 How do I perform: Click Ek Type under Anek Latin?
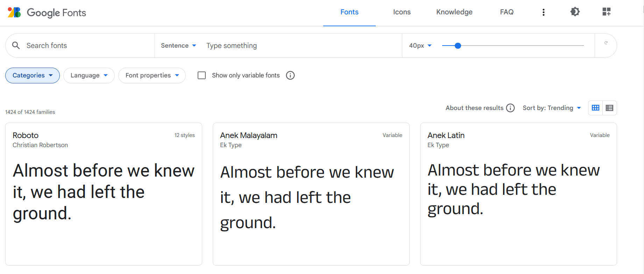(x=438, y=145)
